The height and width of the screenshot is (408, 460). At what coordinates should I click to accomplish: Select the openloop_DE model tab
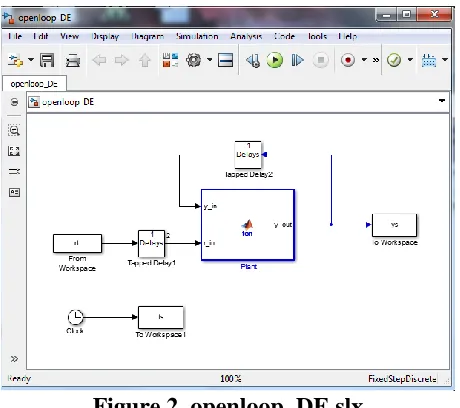pos(34,84)
